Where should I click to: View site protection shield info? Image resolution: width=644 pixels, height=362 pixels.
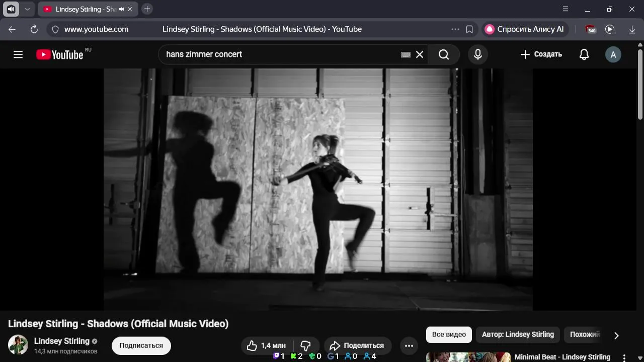click(56, 29)
